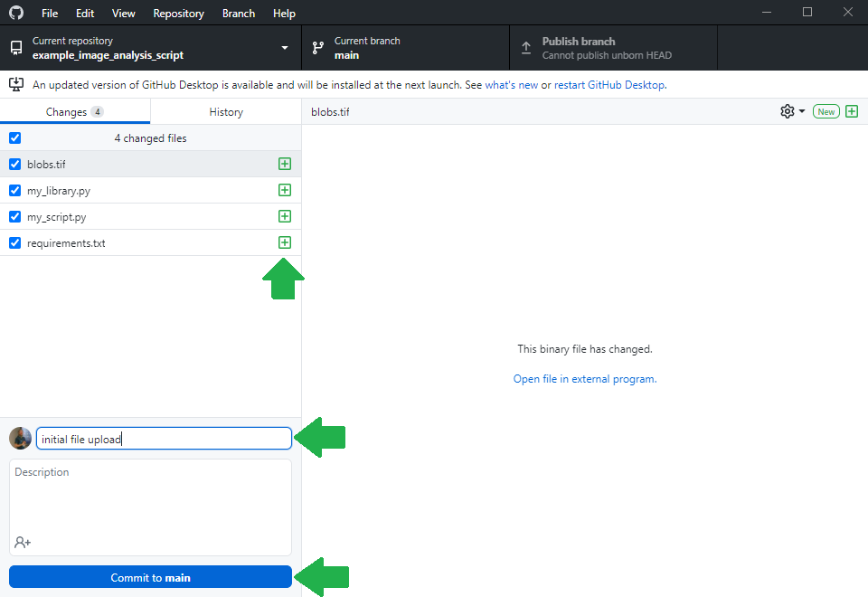
Task: Open the diff settings gear icon
Action: [788, 111]
